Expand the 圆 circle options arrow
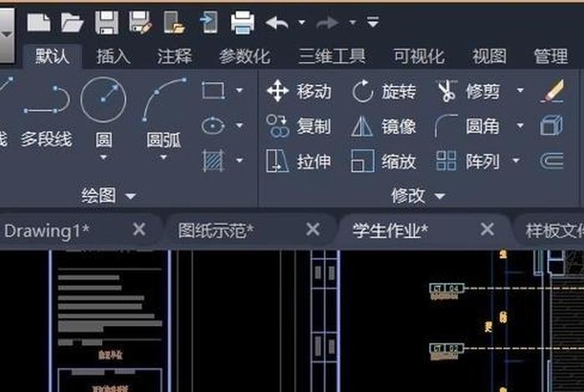Viewport: 584px width, 392px height. (103, 158)
